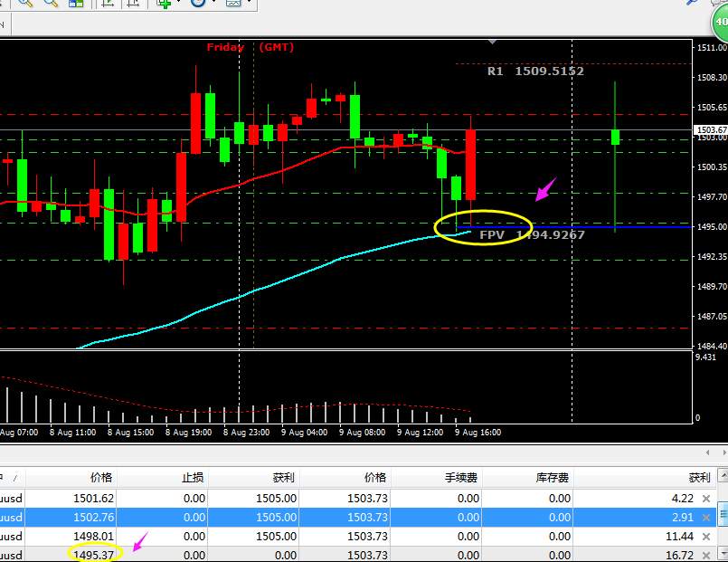Click the 4.22 profit value

(x=682, y=499)
